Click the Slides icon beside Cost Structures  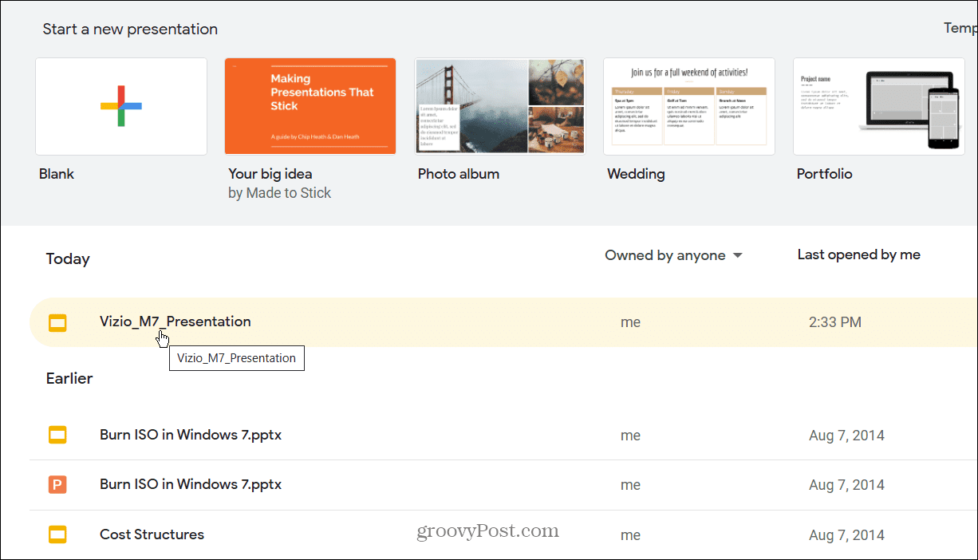click(x=57, y=534)
